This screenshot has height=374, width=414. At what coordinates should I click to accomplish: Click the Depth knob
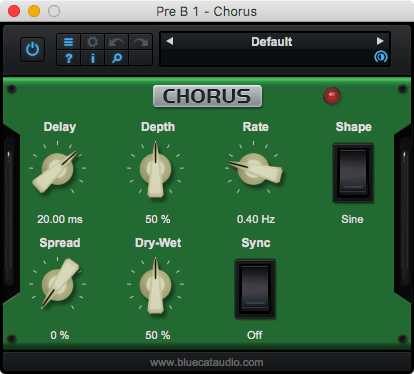(155, 169)
